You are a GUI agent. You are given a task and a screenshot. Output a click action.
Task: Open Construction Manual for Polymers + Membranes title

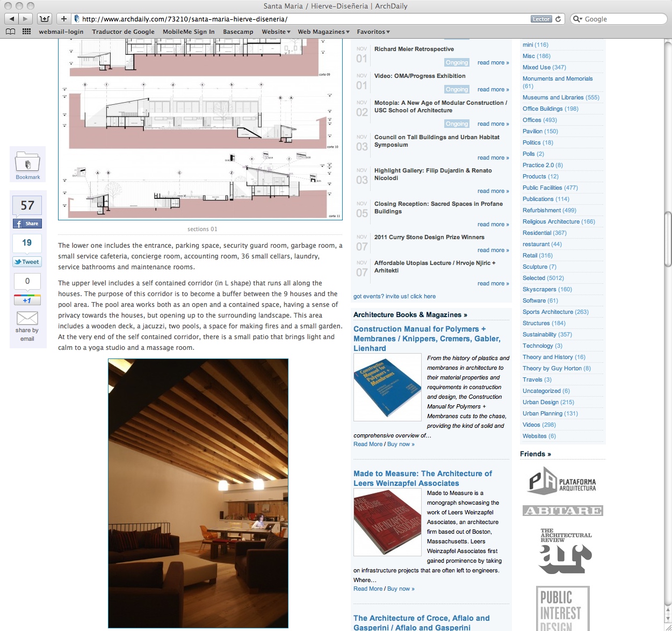(427, 339)
